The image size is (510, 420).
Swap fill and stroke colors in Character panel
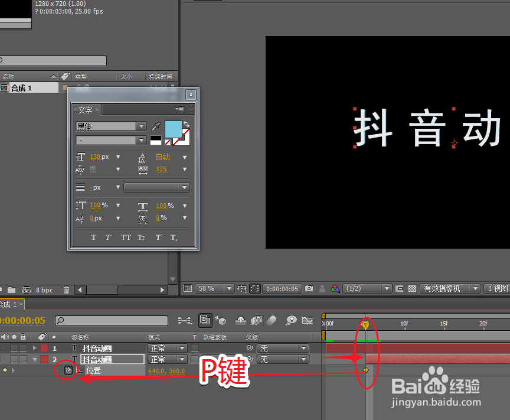tap(187, 124)
